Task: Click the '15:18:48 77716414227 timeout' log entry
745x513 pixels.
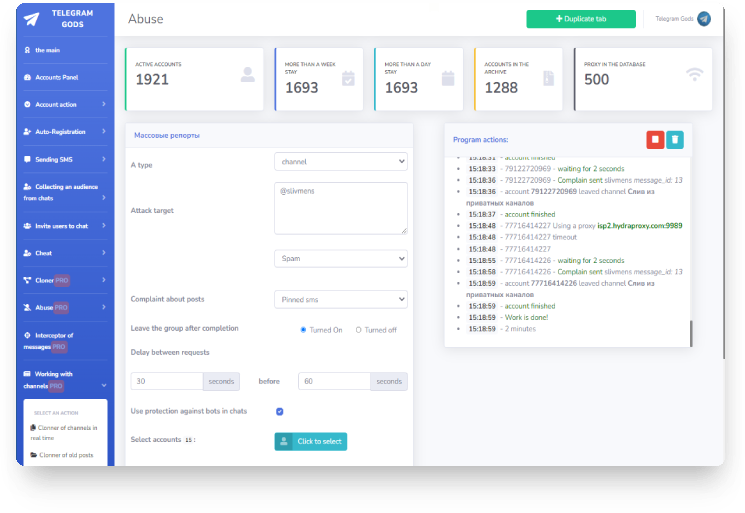Action: (523, 237)
